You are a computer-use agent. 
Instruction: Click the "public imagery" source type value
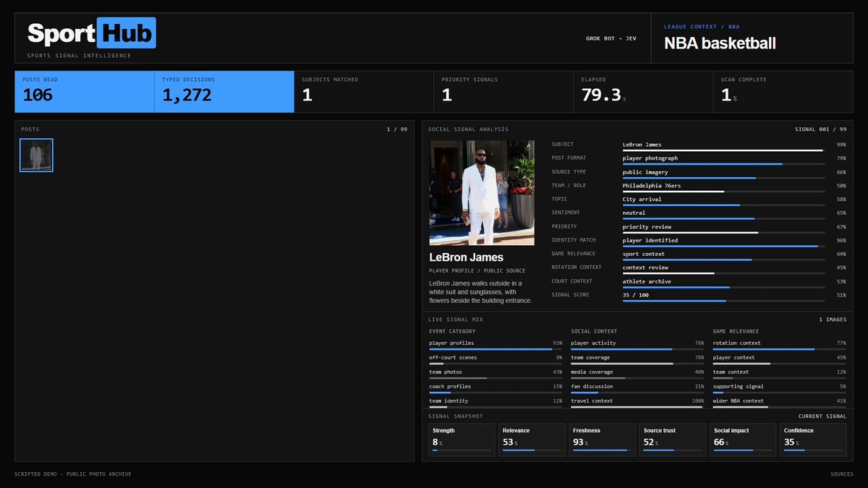point(645,172)
